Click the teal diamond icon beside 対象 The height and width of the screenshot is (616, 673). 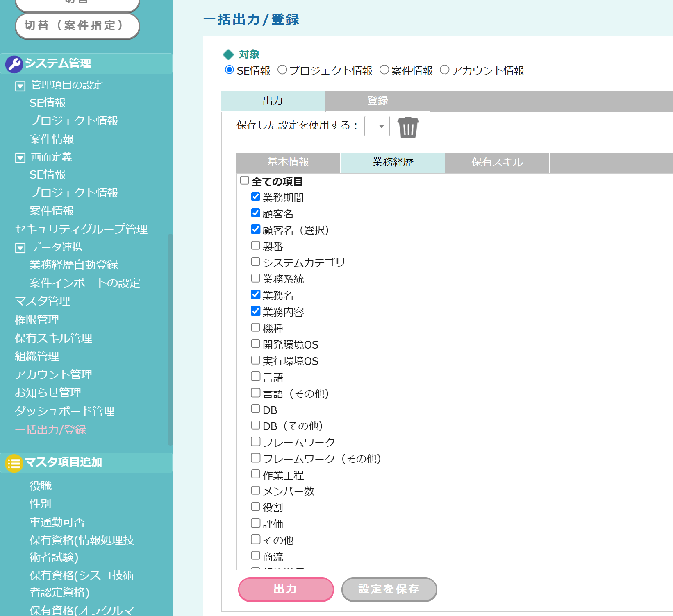click(228, 54)
